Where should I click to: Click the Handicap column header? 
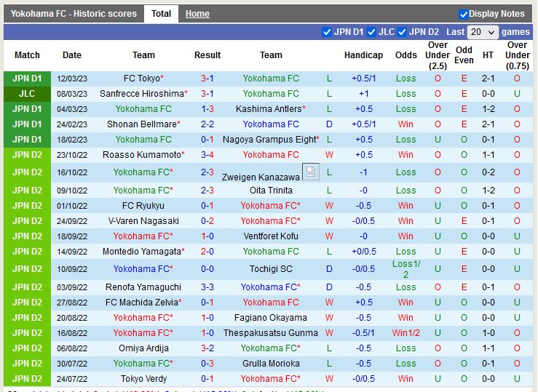[363, 55]
